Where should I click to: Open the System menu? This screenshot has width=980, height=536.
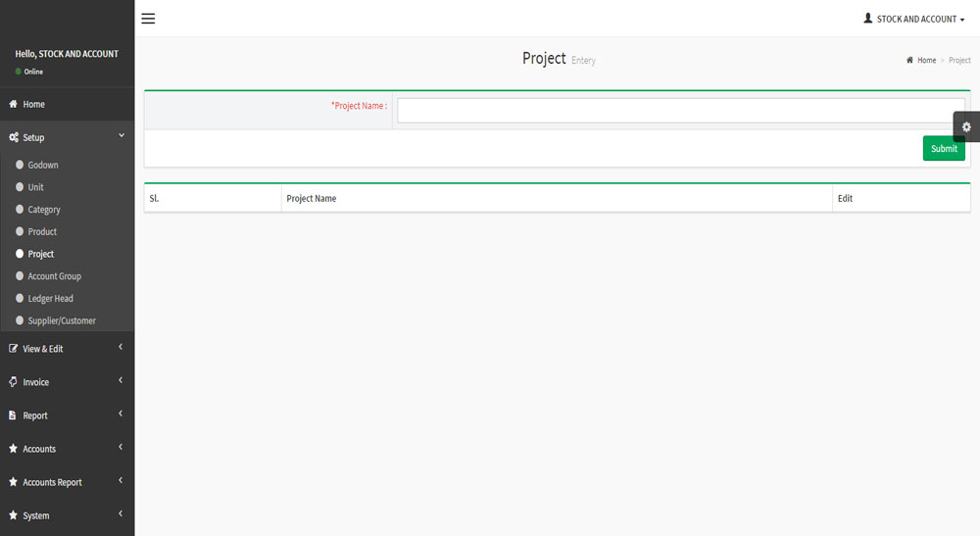click(x=67, y=515)
